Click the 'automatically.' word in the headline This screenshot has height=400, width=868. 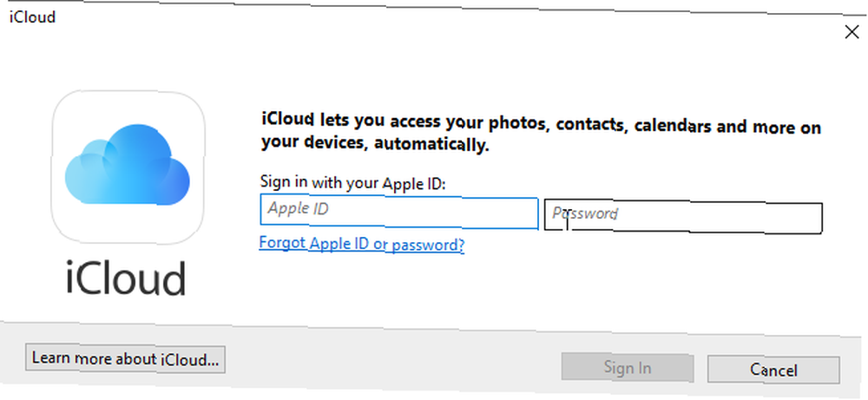(x=431, y=145)
